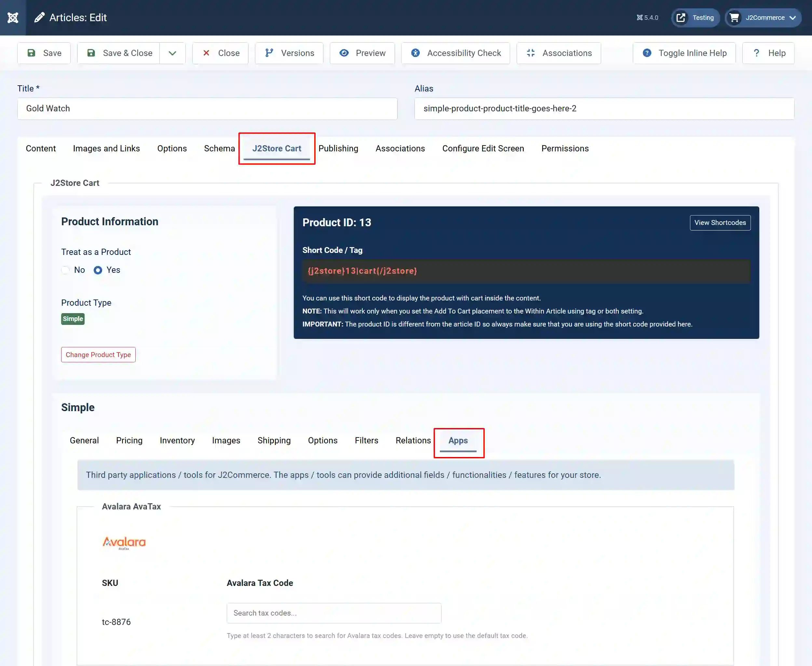Switch to Images and Links tab
The image size is (812, 666).
106,148
